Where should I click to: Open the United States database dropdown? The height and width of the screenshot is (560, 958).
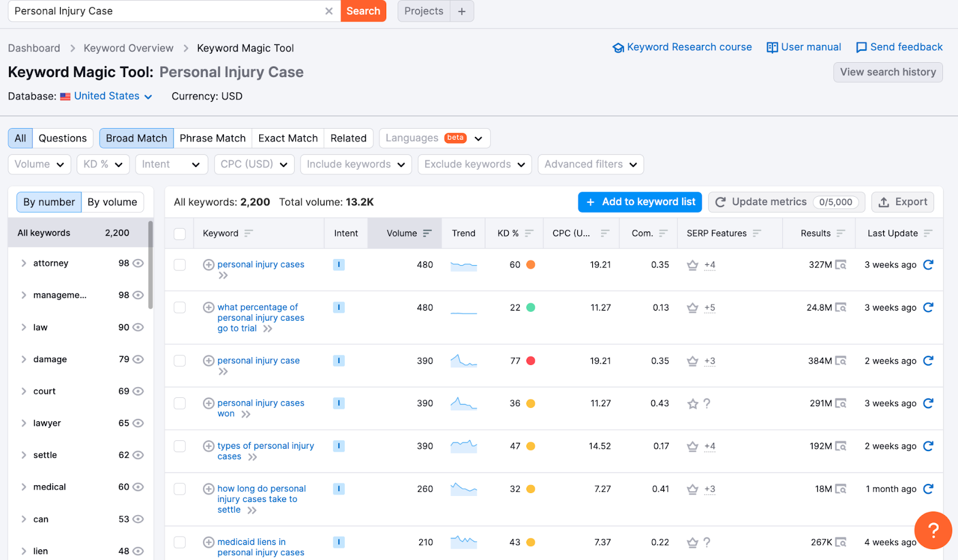(107, 96)
